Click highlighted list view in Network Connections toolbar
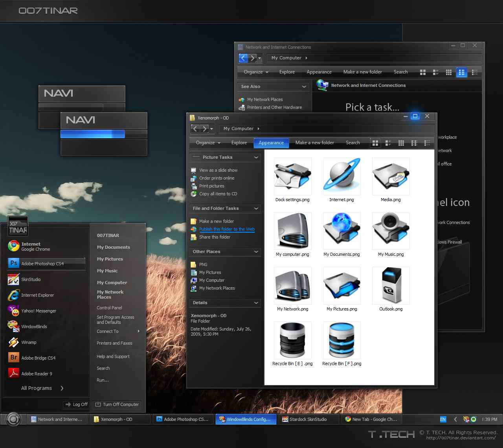Screen dimensions: 503x448 [462, 72]
